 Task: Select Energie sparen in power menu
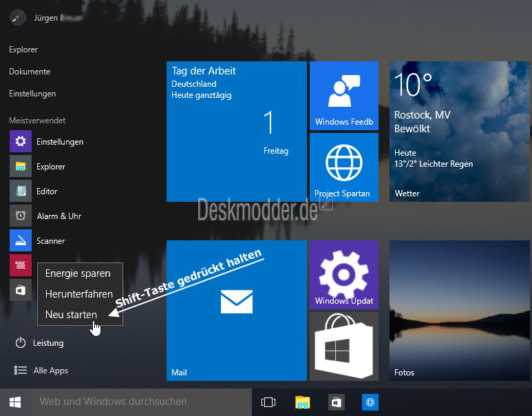(78, 273)
